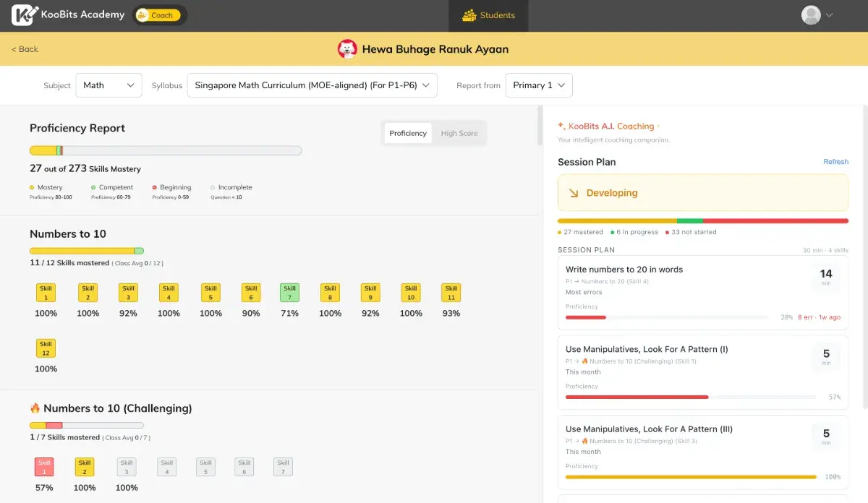The height and width of the screenshot is (503, 868).
Task: Click Skill 10 badge in Numbers to 10
Action: (411, 293)
